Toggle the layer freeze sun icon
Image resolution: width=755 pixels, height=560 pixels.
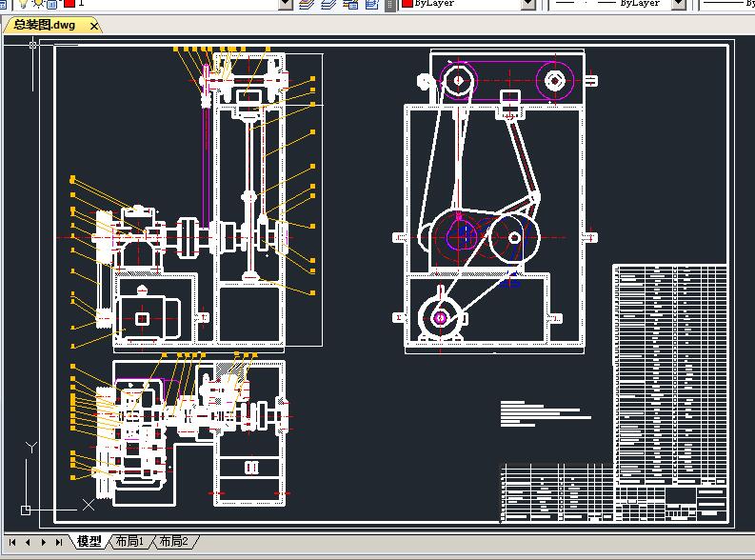click(x=38, y=4)
